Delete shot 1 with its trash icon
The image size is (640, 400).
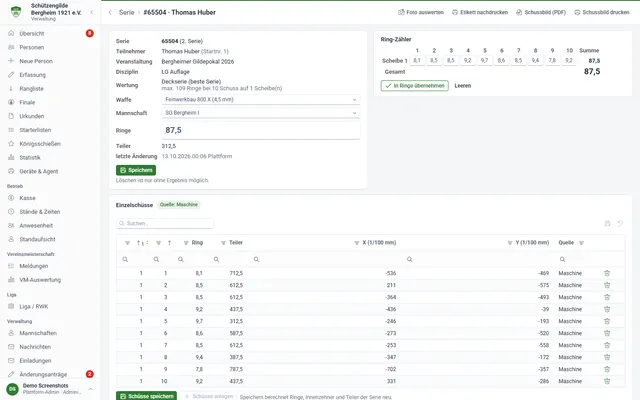[x=607, y=273]
